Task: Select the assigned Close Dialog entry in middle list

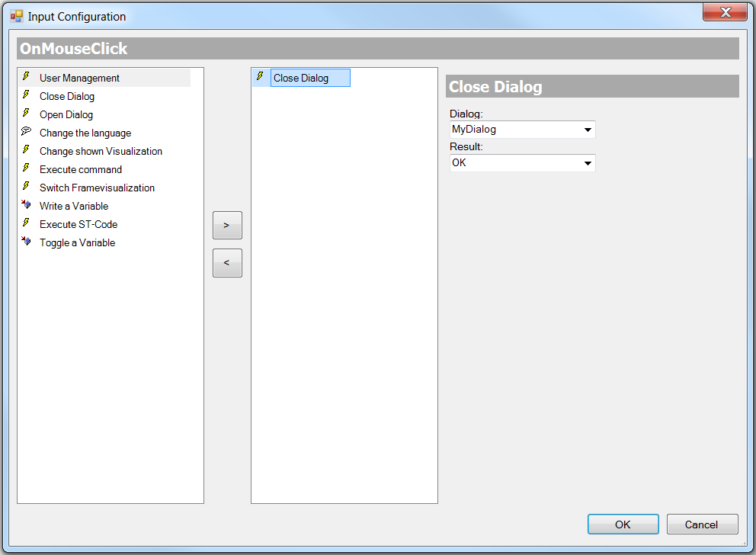Action: coord(310,78)
